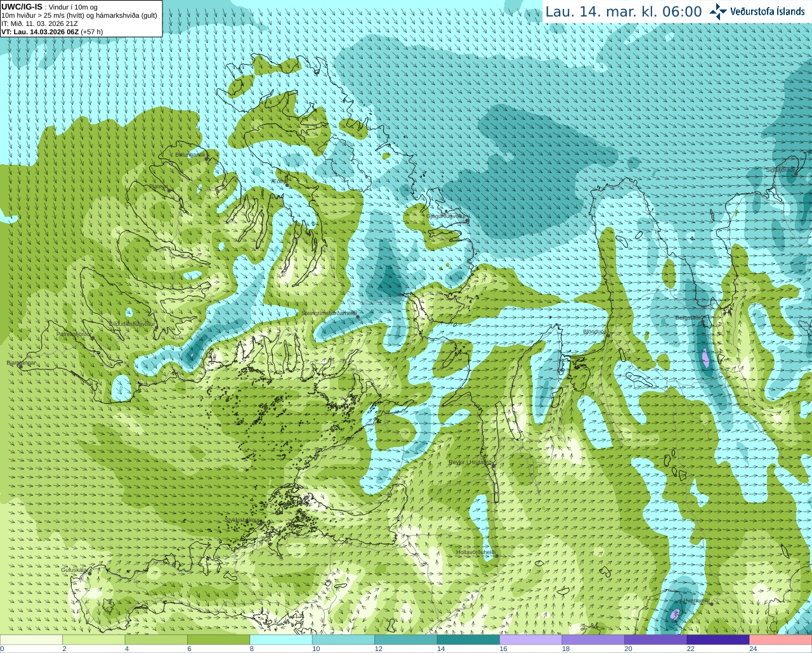Select the 2–4 m/s light green legend swatch

point(94,640)
